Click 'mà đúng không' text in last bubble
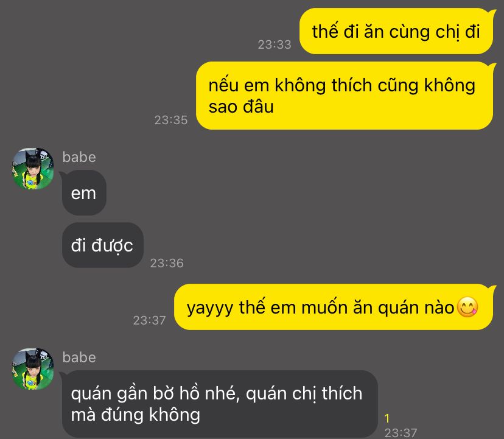Viewport: 504px width, 439px height. click(135, 415)
